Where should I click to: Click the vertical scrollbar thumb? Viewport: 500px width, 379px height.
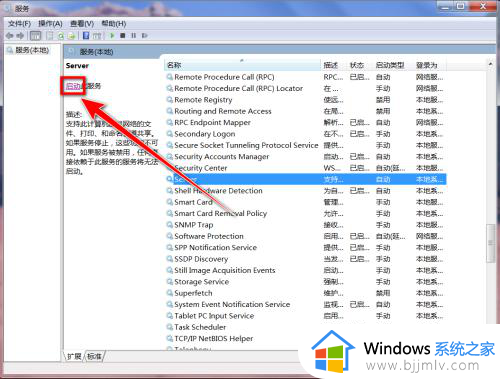pos(490,243)
